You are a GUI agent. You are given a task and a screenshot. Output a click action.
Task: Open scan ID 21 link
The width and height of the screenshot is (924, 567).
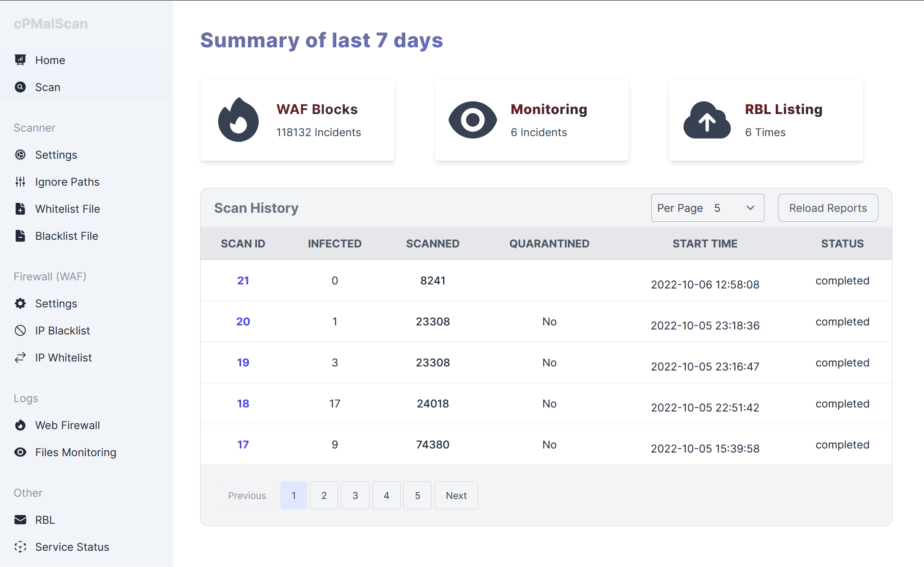point(243,280)
